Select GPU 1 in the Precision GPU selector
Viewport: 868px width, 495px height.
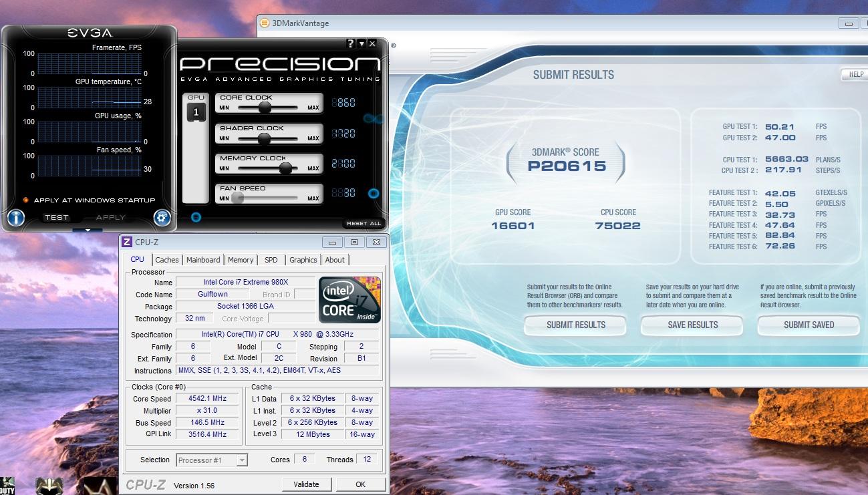click(x=196, y=112)
